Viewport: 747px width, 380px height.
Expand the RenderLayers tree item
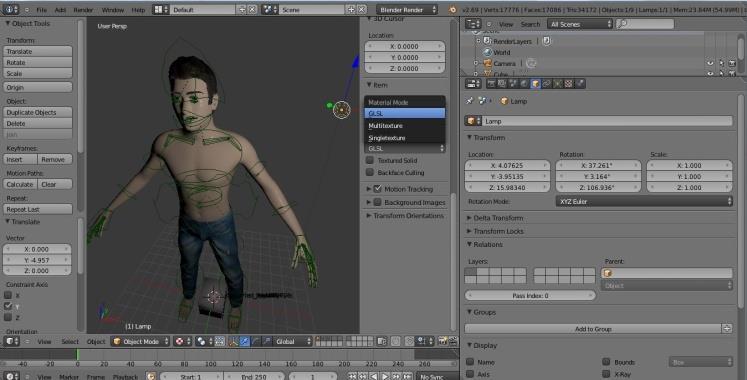click(x=479, y=41)
